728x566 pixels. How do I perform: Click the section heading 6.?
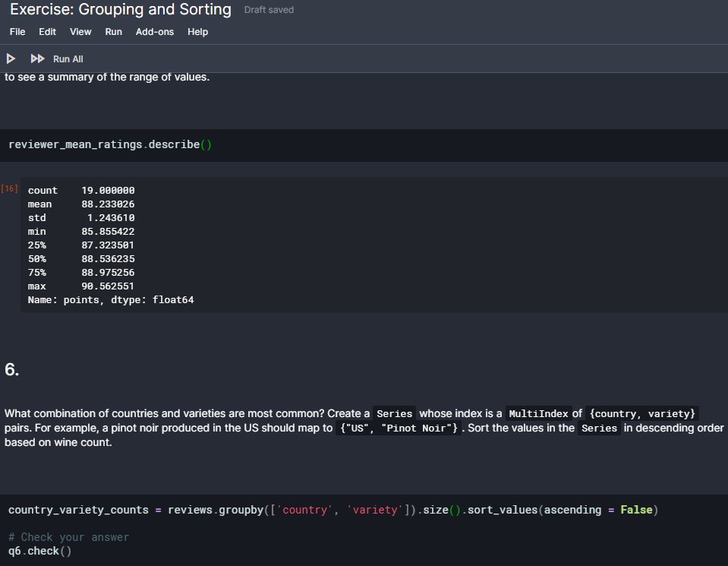(12, 369)
